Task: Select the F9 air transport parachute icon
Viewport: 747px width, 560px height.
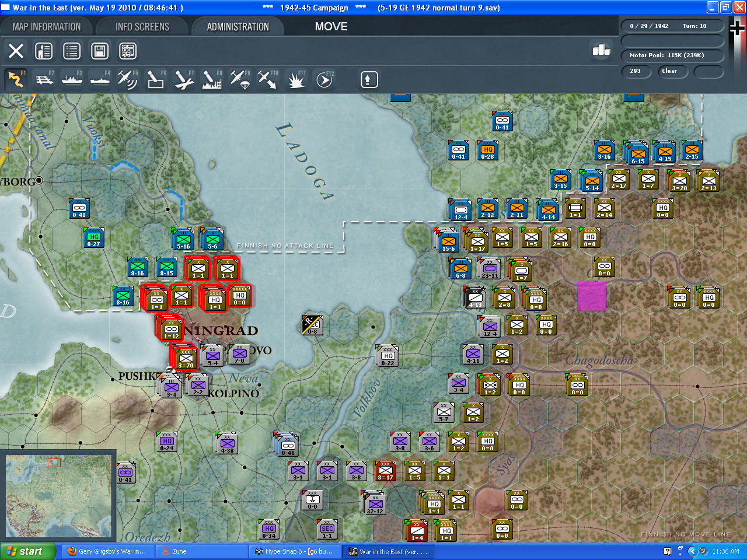Action: [x=240, y=79]
